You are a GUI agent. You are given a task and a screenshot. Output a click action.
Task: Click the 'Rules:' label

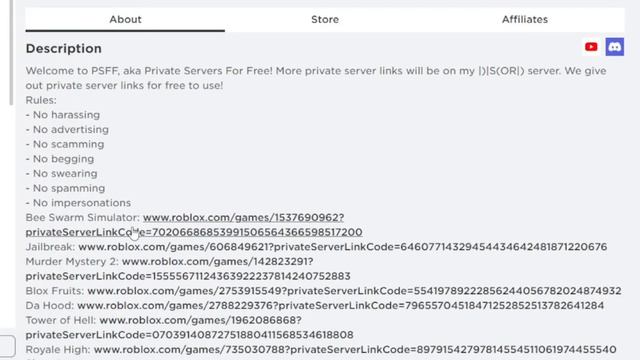41,100
